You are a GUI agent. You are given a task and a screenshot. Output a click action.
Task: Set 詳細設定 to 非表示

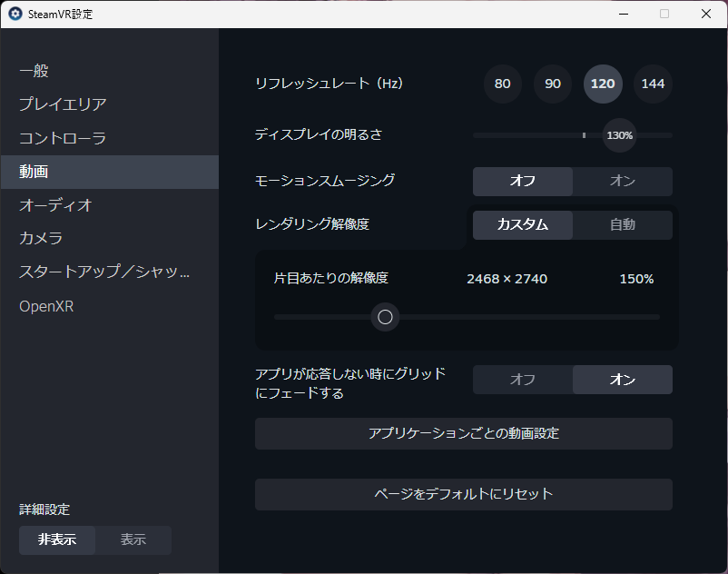[57, 540]
